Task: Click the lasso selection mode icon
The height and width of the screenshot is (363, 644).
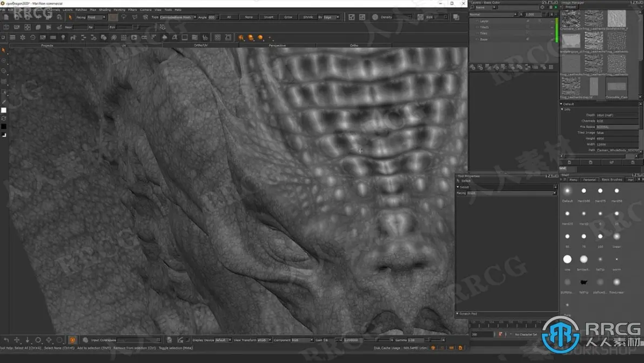Action: click(x=124, y=17)
